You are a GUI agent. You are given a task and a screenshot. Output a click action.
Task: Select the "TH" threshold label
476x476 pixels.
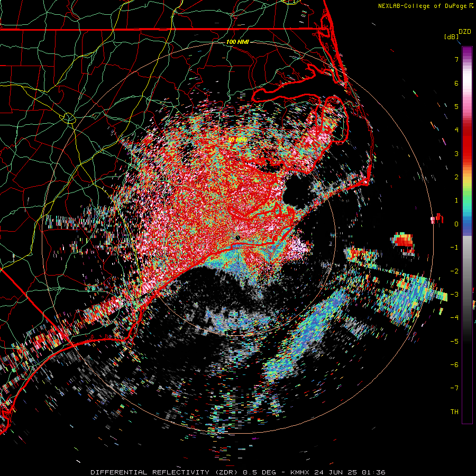[454, 412]
